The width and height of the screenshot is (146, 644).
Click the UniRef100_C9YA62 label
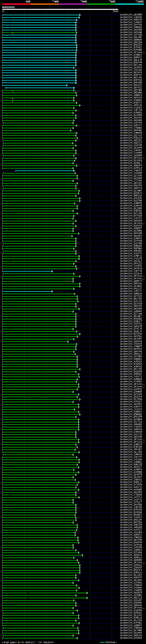pos(131,583)
